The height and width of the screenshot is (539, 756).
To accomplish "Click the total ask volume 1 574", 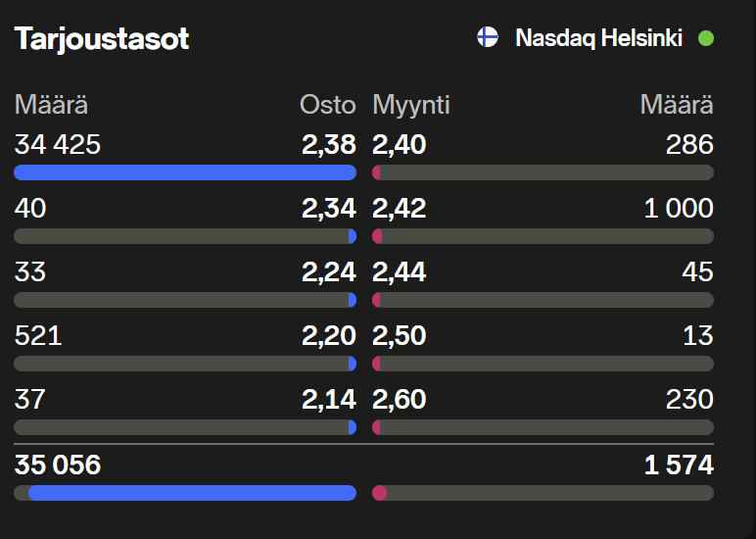I will click(x=679, y=465).
